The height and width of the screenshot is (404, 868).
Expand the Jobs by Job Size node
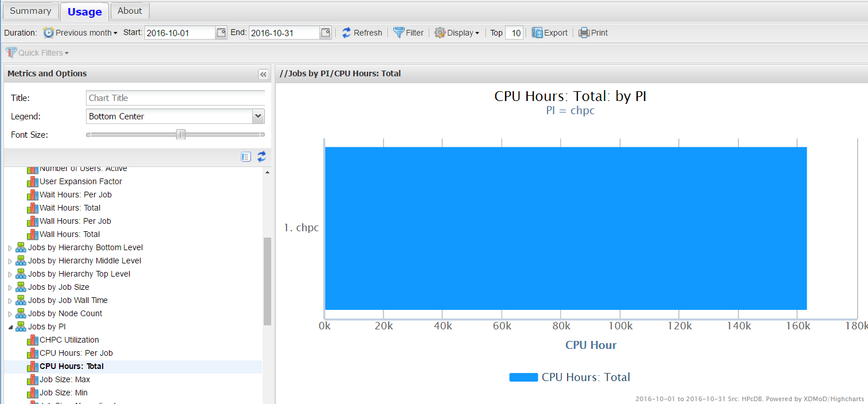(x=9, y=288)
